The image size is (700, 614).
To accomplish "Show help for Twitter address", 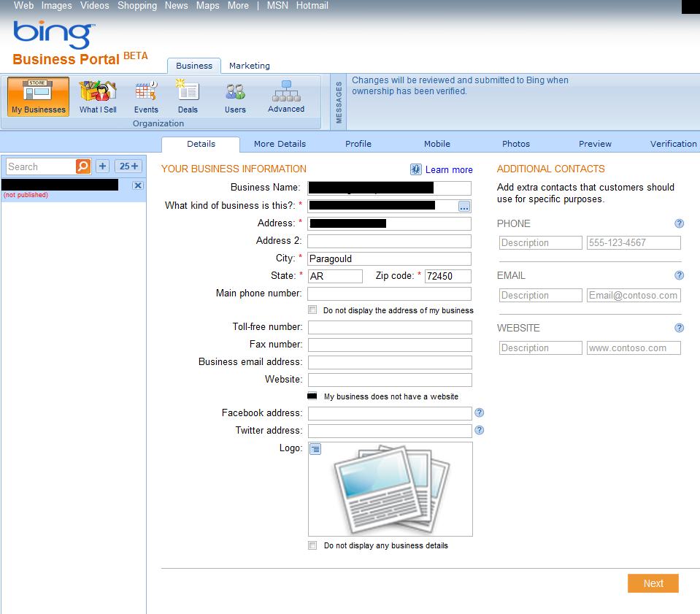I will click(479, 430).
